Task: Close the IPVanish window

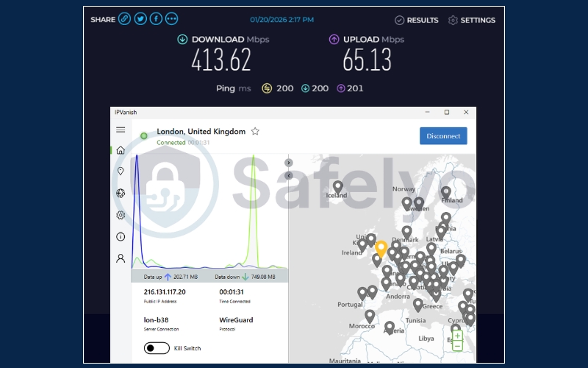Action: click(466, 113)
